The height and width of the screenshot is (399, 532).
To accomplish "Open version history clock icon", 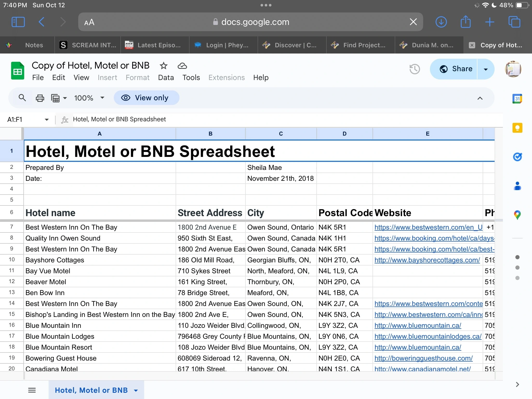I will [415, 69].
